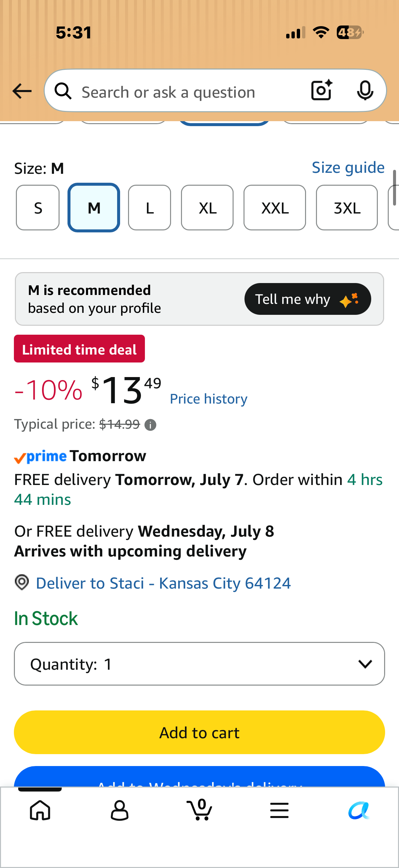Viewport: 399px width, 868px height.
Task: Open the Size guide link
Action: pyautogui.click(x=348, y=168)
